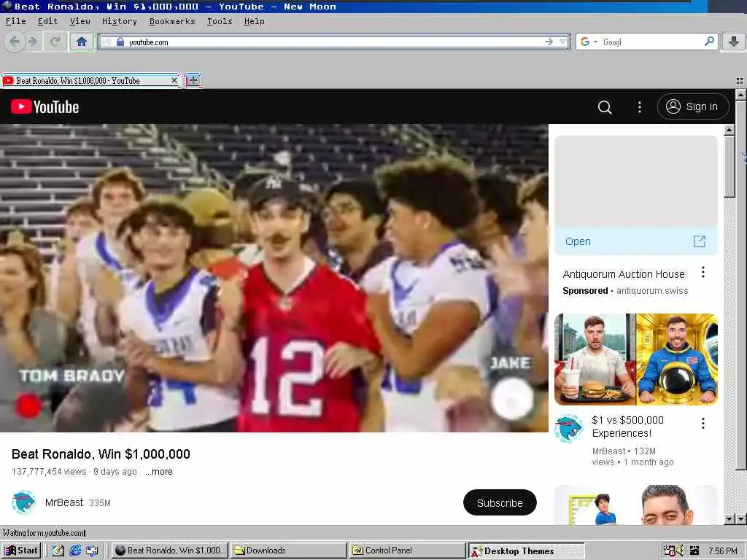Go back using the browser back arrow

tap(15, 42)
